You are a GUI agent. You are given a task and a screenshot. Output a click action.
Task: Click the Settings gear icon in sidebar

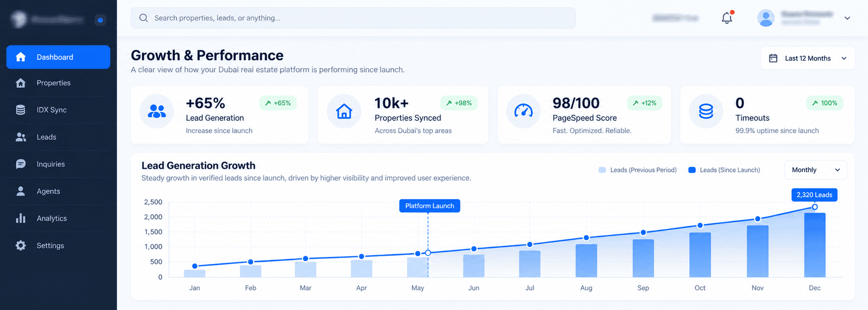click(x=21, y=246)
